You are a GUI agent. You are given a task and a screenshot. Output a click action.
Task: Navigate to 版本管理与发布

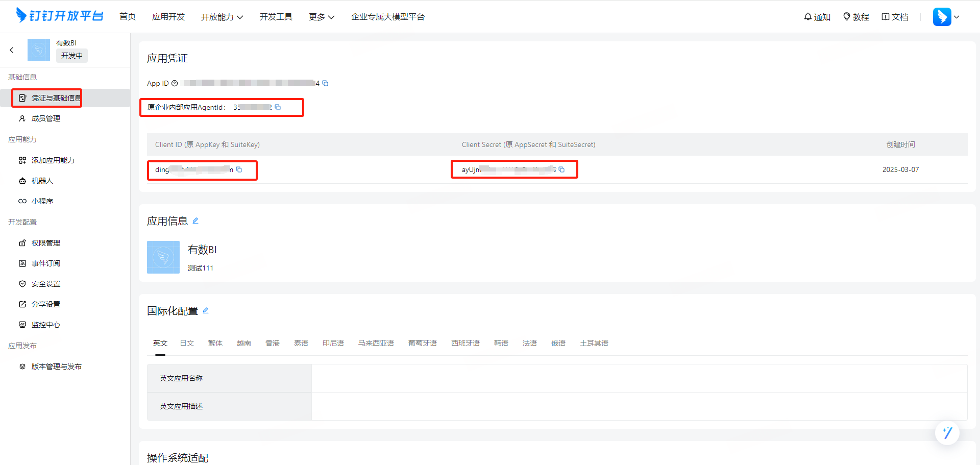(x=56, y=366)
